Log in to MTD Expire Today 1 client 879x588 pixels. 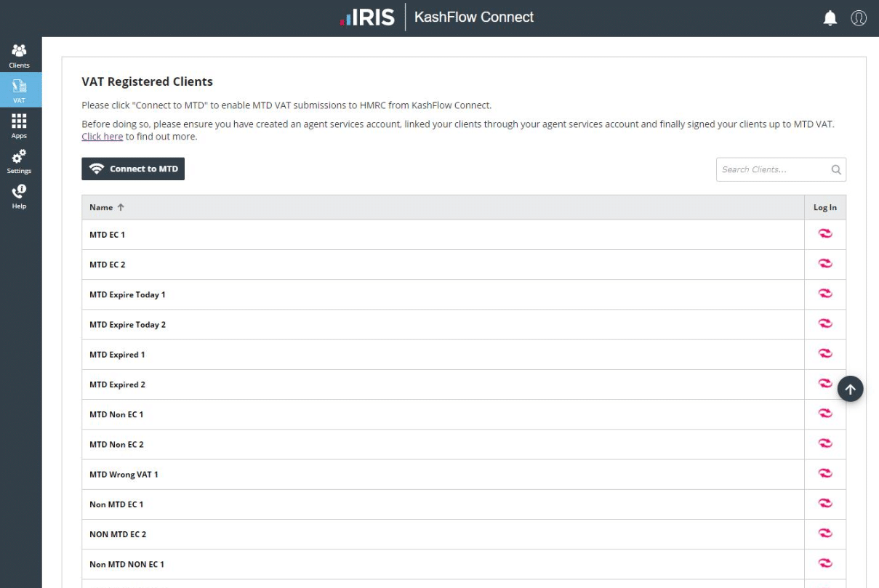coord(825,294)
